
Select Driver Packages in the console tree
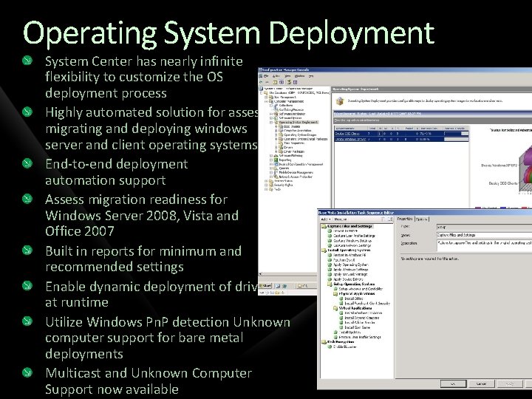(294, 151)
